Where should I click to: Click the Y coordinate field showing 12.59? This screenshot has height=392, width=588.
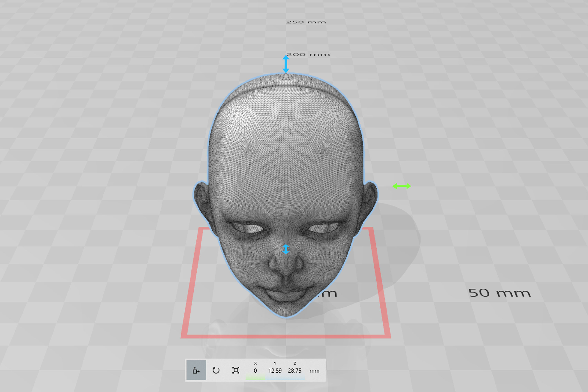pyautogui.click(x=275, y=371)
